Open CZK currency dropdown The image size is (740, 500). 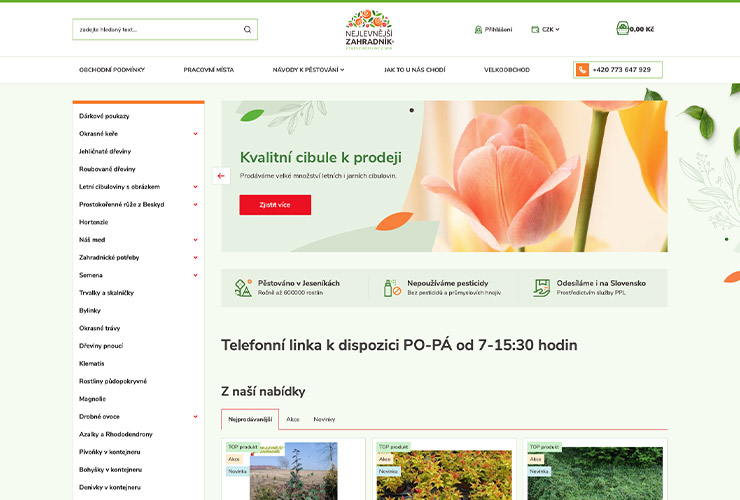coord(550,29)
